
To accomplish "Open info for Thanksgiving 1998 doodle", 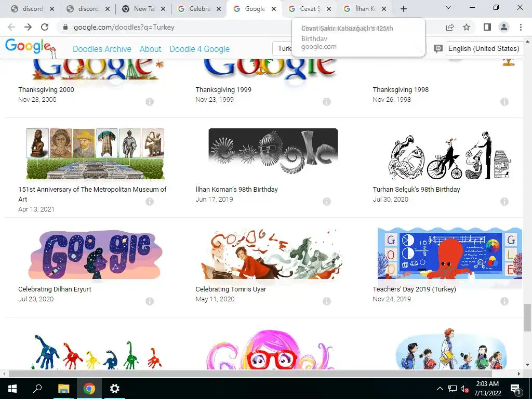I will point(504,101).
